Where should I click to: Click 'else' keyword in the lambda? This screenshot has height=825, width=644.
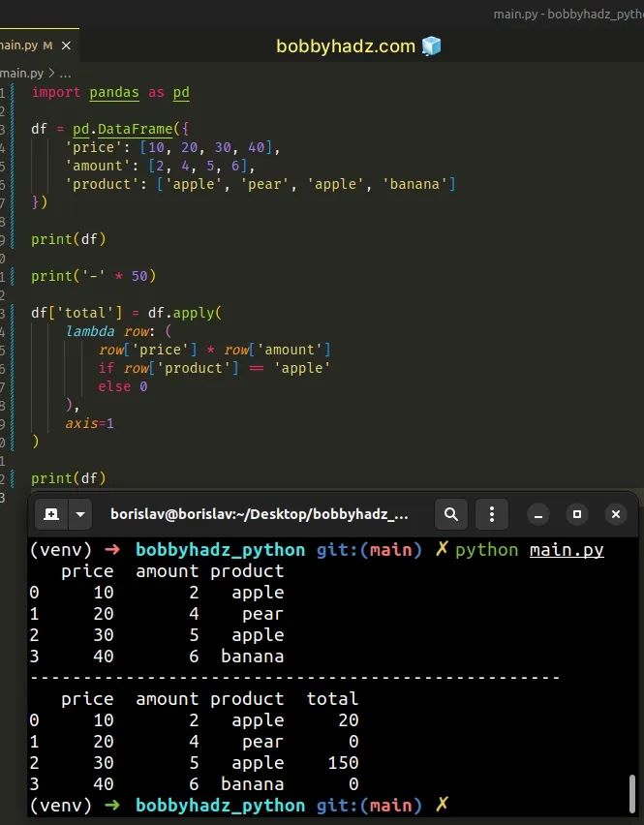(114, 386)
